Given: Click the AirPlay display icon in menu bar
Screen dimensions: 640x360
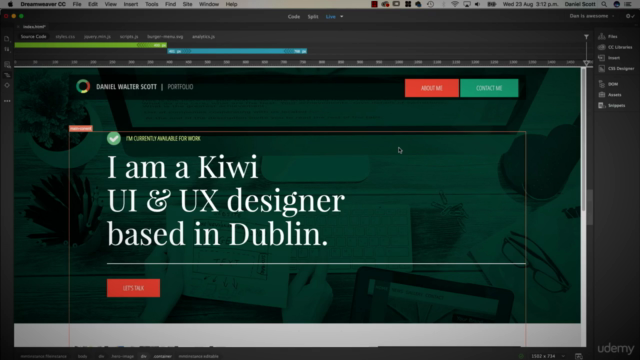Looking at the screenshot, I should click(467, 4).
